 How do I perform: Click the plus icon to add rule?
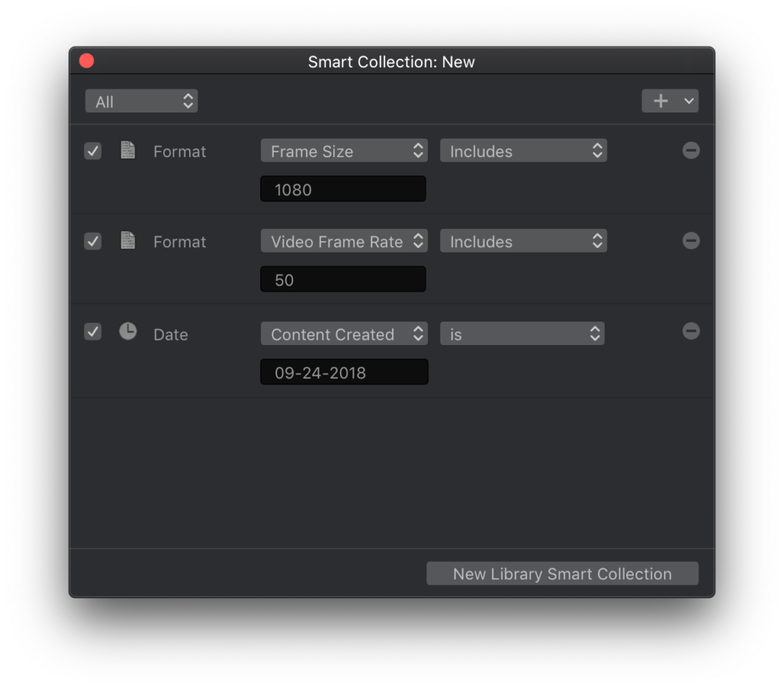click(x=661, y=101)
